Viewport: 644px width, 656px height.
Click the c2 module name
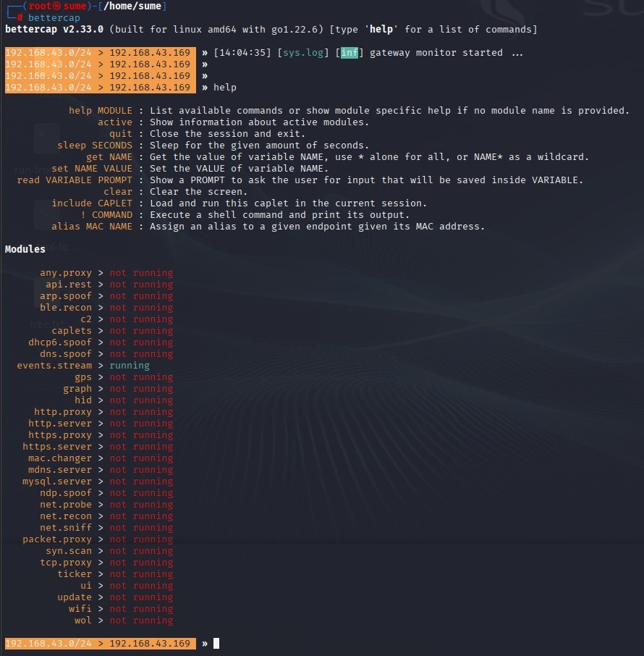(86, 319)
